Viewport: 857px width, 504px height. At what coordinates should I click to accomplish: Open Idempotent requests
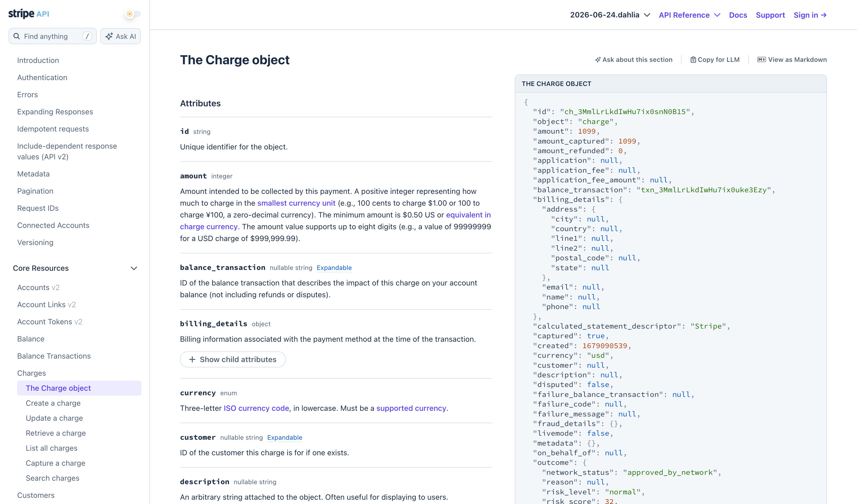click(x=53, y=129)
